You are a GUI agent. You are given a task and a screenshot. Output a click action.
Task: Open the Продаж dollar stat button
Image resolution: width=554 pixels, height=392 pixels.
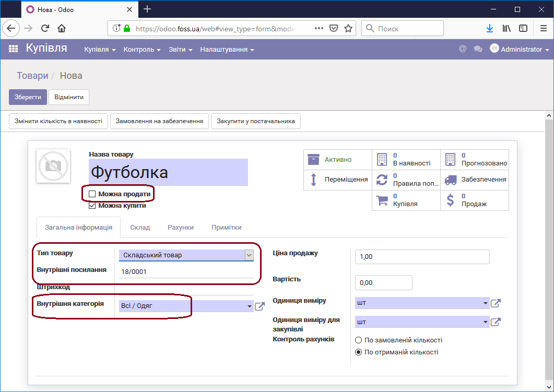point(475,200)
